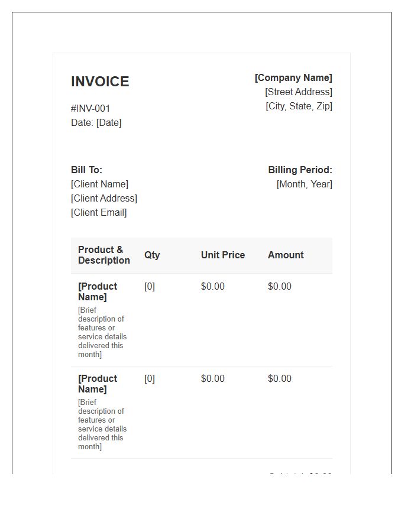Click the 'Unit Price' column header
This screenshot has width=414, height=532.
(x=223, y=255)
